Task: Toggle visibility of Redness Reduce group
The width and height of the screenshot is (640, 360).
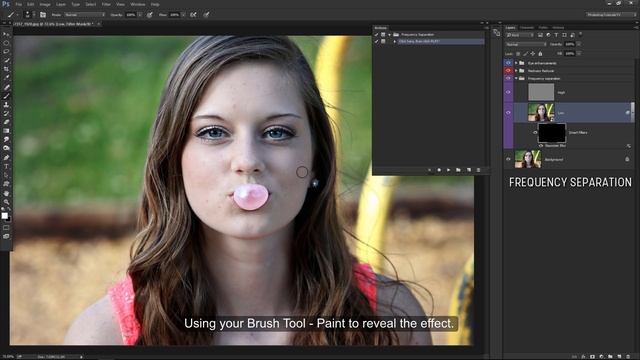Action: pos(508,71)
